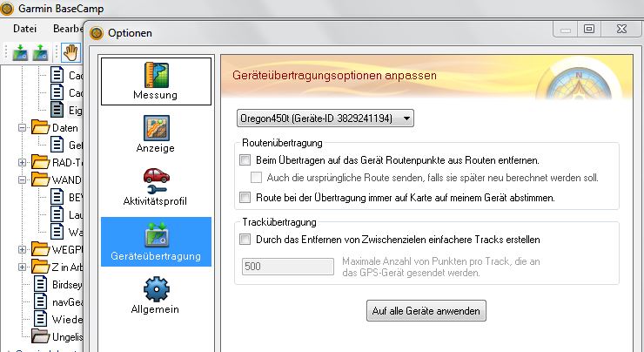Collapse the WAND folder tree node
Screen dimensions: 644x352
pyautogui.click(x=23, y=179)
